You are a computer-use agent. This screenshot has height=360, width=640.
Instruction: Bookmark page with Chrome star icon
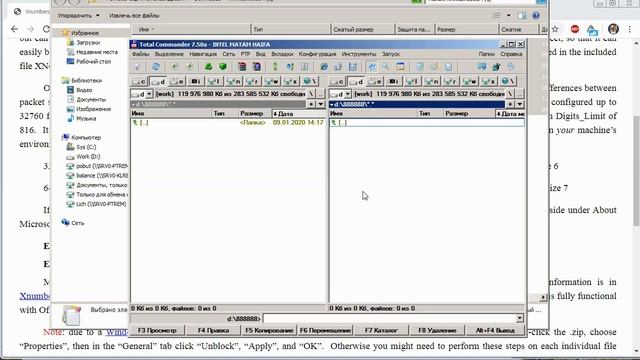555,29
